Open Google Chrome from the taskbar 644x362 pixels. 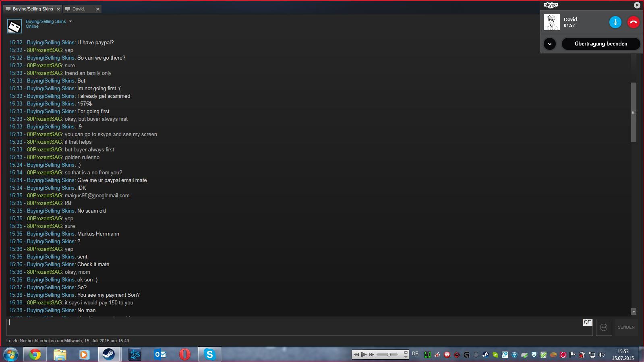(35, 354)
